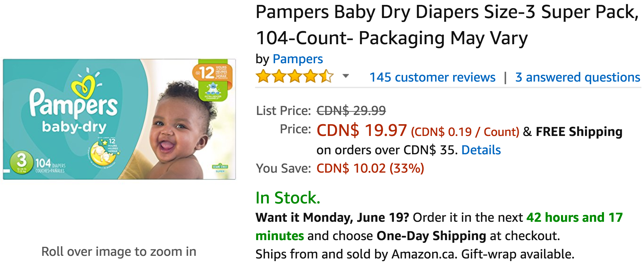This screenshot has width=644, height=266.
Task: Click the You Save CDN$ 10.02 amount
Action: pos(370,168)
